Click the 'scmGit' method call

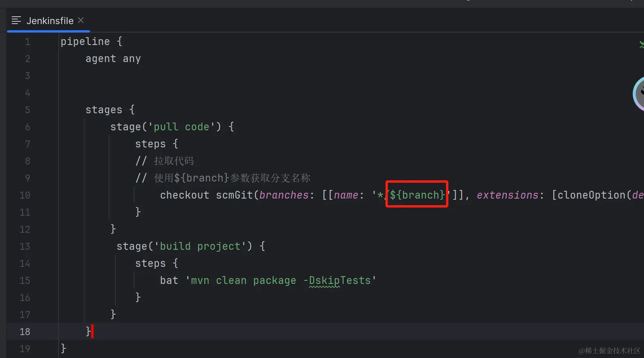(x=234, y=195)
